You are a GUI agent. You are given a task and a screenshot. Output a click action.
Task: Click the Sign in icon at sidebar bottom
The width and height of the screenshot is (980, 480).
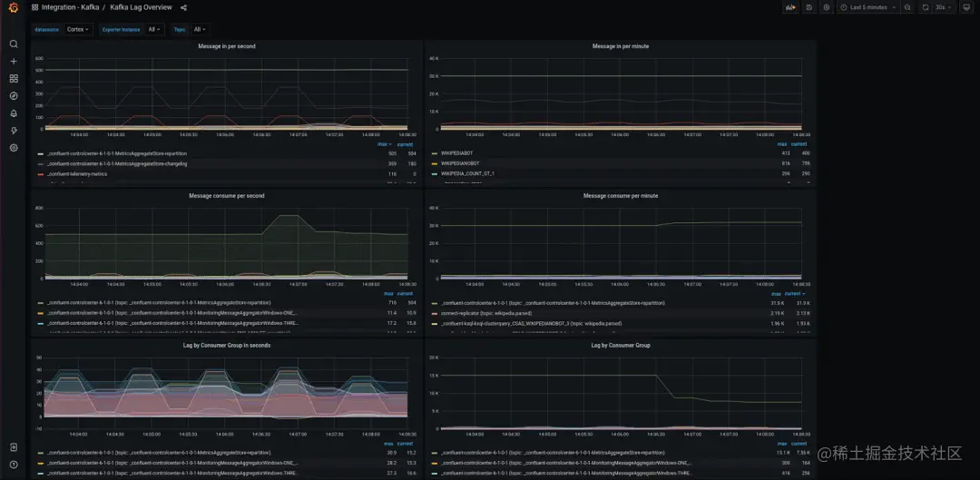tap(14, 447)
